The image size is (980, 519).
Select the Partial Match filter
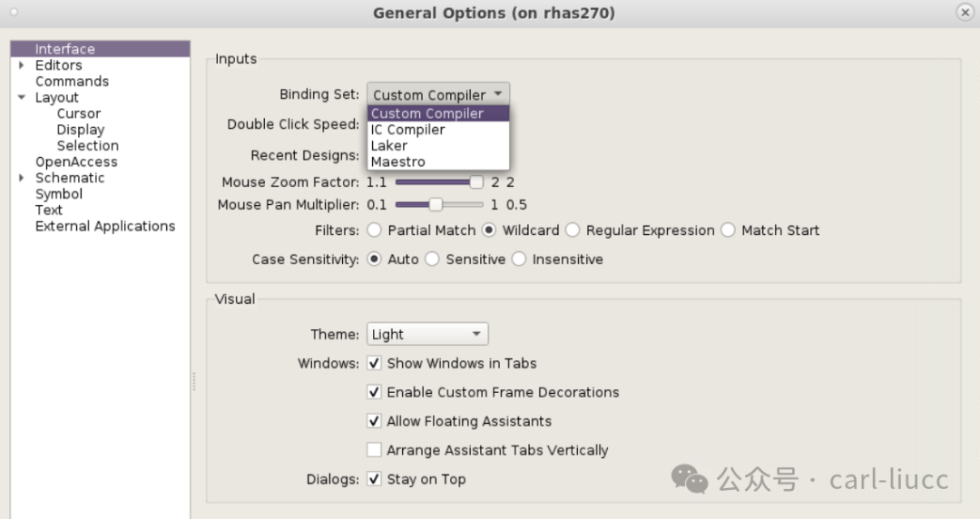coord(375,230)
